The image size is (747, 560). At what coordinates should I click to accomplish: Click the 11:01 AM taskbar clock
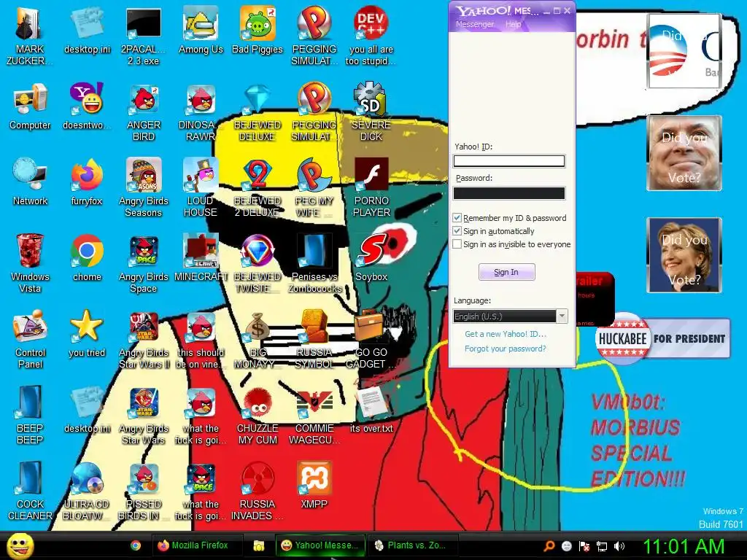coord(684,546)
